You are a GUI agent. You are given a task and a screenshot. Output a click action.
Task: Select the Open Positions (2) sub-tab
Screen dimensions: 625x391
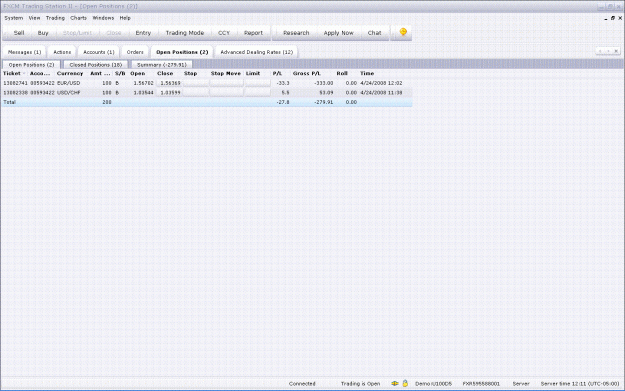tap(31, 65)
